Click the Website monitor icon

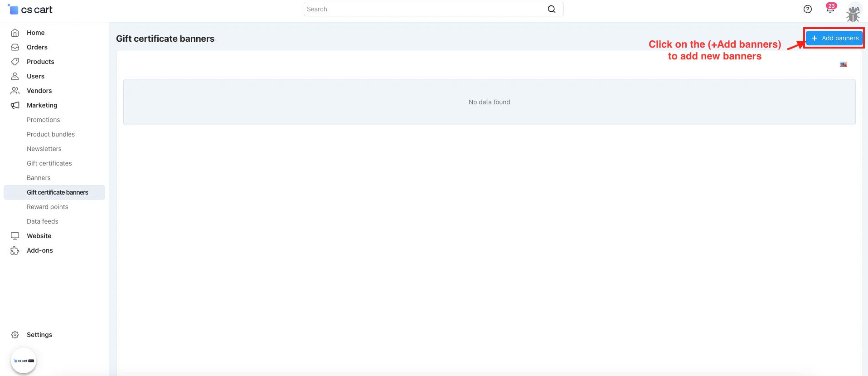coord(15,236)
